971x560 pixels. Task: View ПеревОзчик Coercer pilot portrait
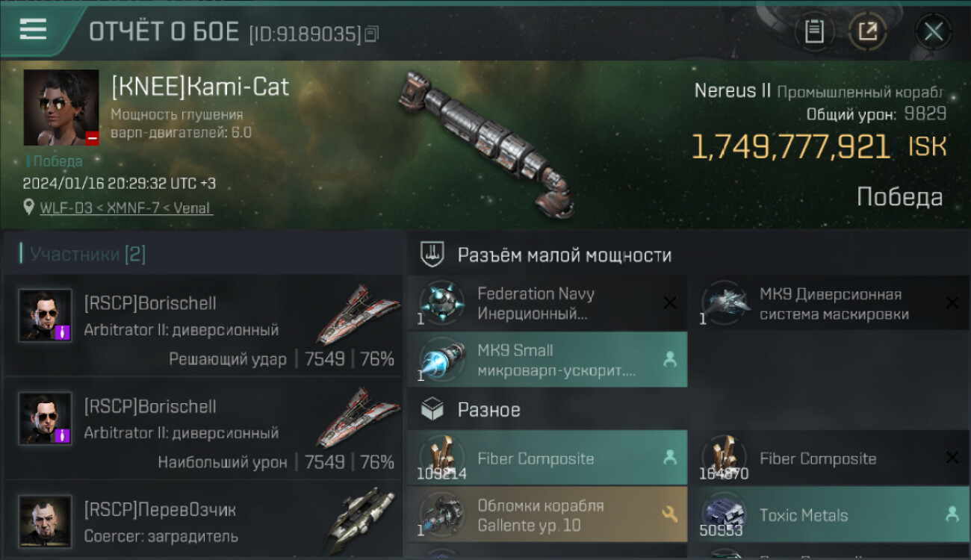click(x=46, y=522)
